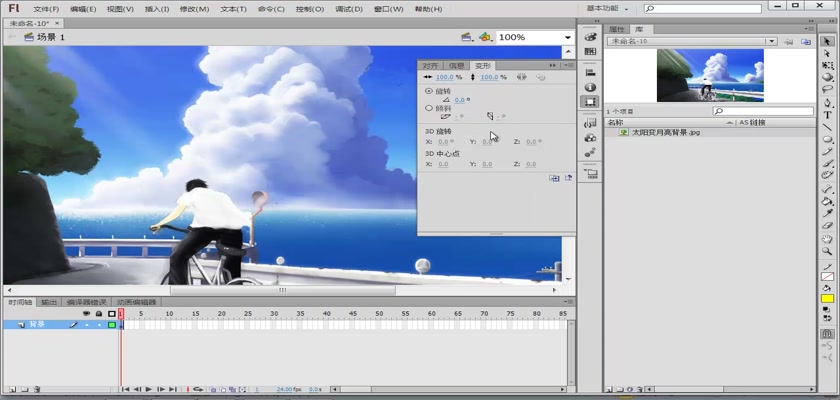Select the Eraser tool
Image resolution: width=840 pixels, height=400 pixels.
827,225
